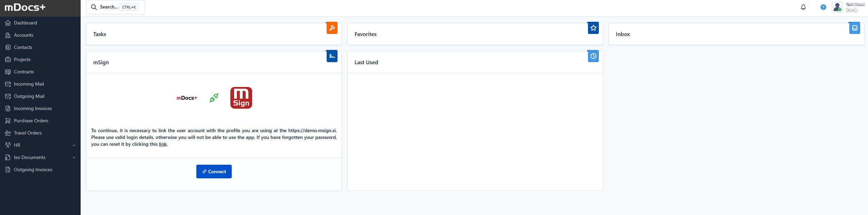The width and height of the screenshot is (868, 215).
Task: Click the Inbox tray icon
Action: point(854,28)
